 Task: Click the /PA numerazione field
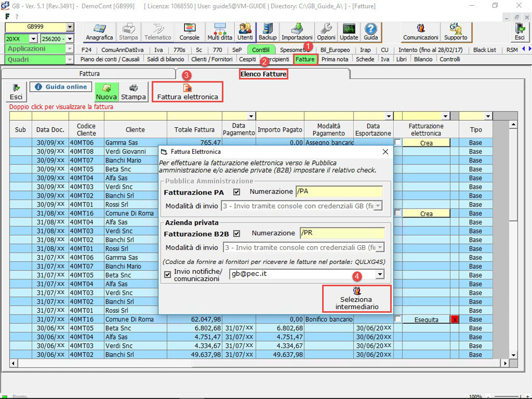(x=339, y=191)
